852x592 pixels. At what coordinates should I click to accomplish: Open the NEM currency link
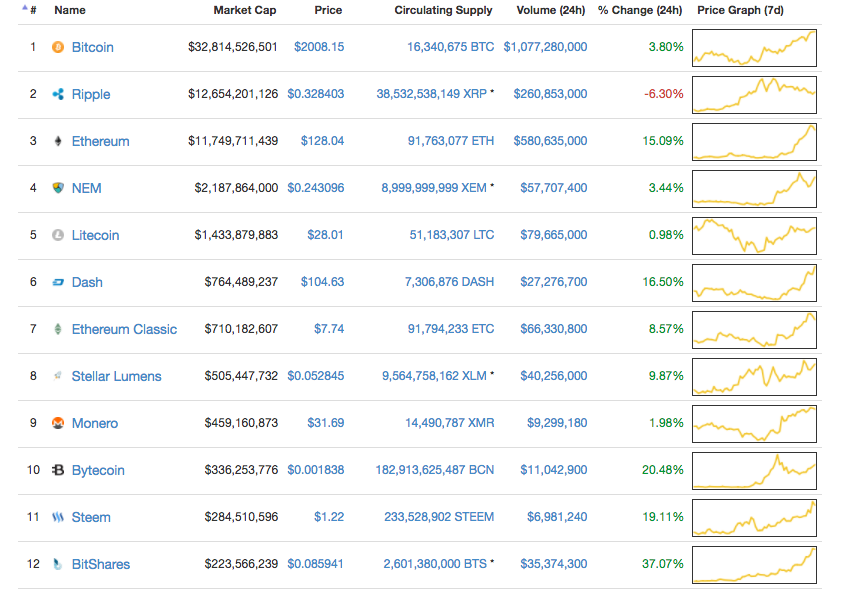click(86, 188)
